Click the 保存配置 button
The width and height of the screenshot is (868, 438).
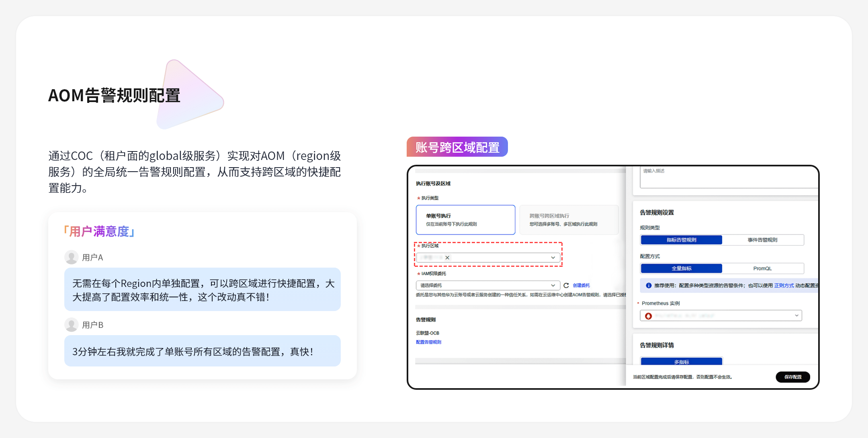coord(792,377)
